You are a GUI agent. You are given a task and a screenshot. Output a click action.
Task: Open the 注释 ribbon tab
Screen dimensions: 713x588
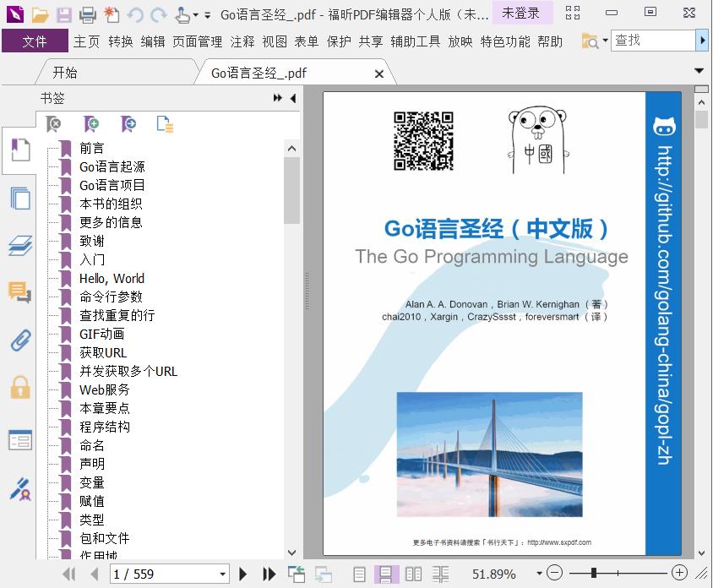[x=242, y=41]
